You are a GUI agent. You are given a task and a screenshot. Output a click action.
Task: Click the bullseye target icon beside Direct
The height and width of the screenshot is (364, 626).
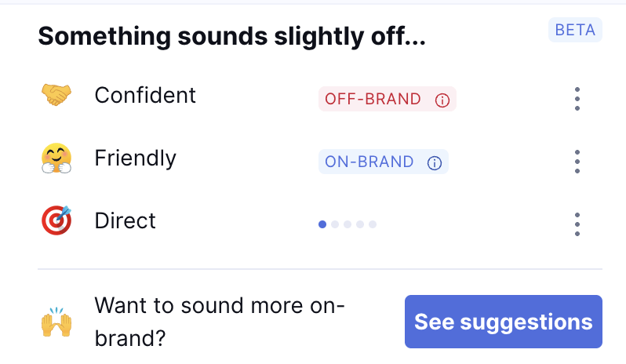point(56,220)
